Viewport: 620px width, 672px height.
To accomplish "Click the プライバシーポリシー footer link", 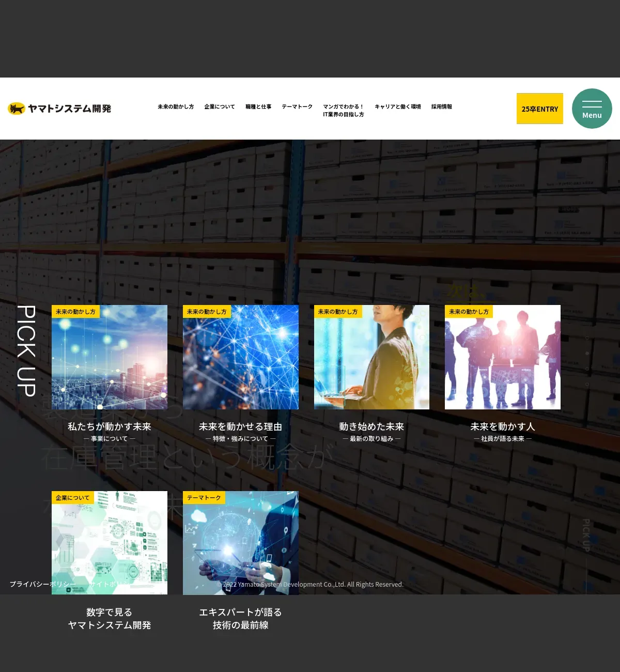I will point(43,584).
